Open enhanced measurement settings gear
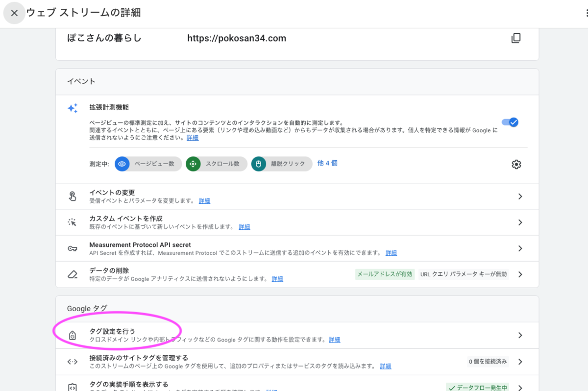 coord(516,164)
